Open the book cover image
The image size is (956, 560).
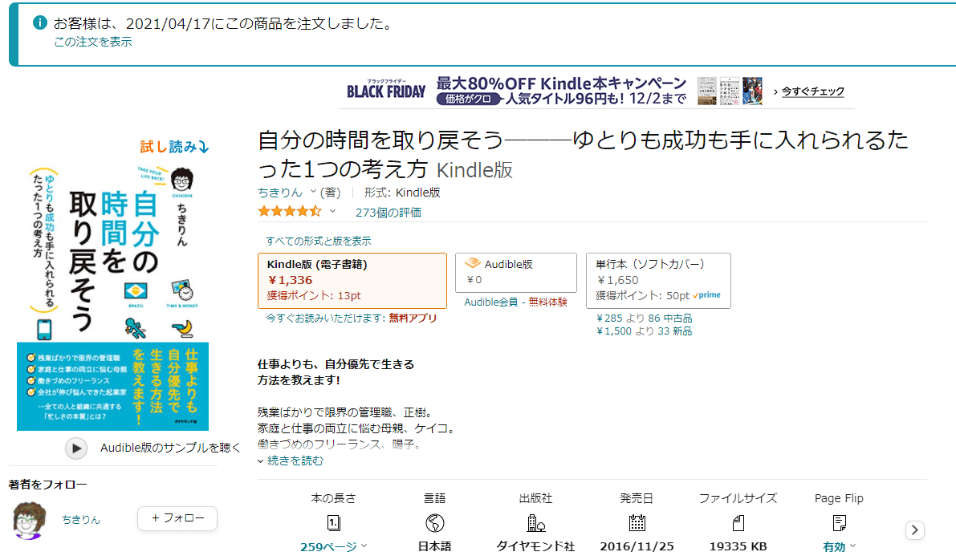113,298
